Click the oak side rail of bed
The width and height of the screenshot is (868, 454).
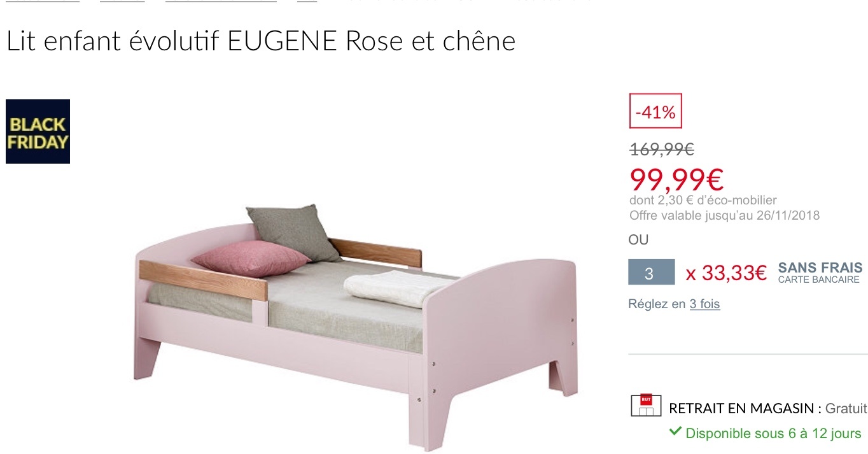coord(202,280)
